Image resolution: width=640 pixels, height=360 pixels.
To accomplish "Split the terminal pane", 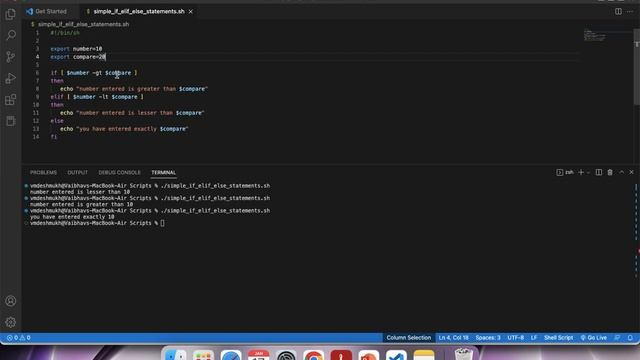I will click(598, 172).
